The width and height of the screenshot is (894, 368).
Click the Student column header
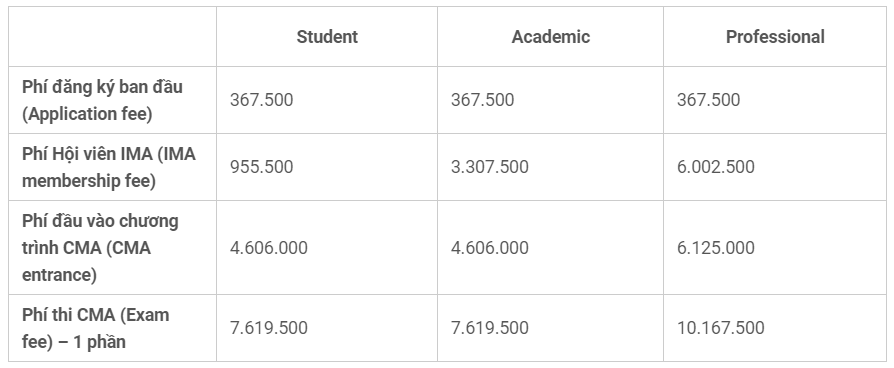(327, 37)
